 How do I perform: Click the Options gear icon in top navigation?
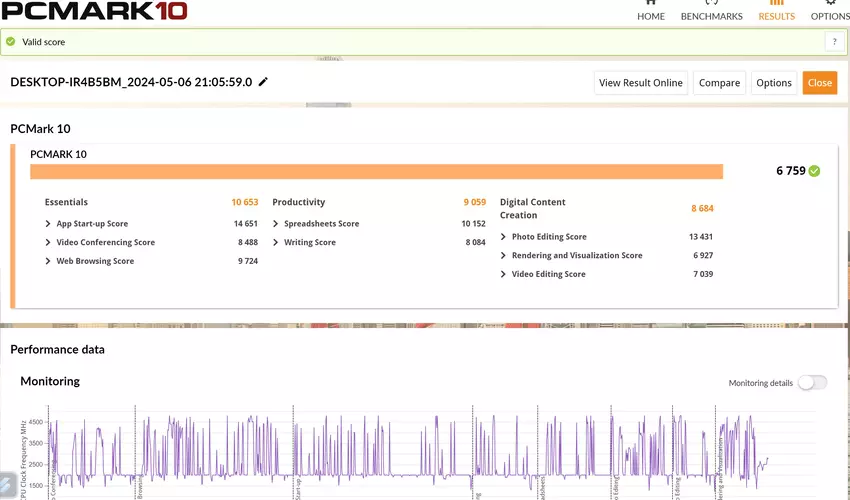pyautogui.click(x=830, y=3)
